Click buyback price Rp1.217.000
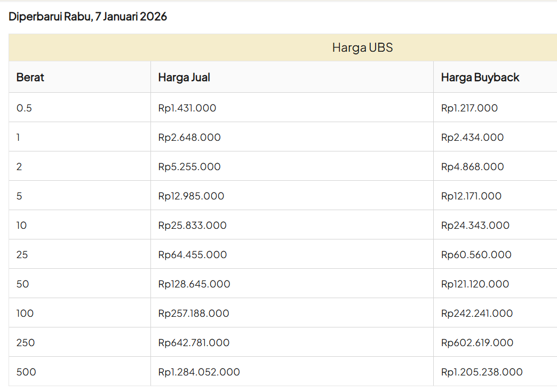Screen dimensions: 557x392 click(x=470, y=108)
